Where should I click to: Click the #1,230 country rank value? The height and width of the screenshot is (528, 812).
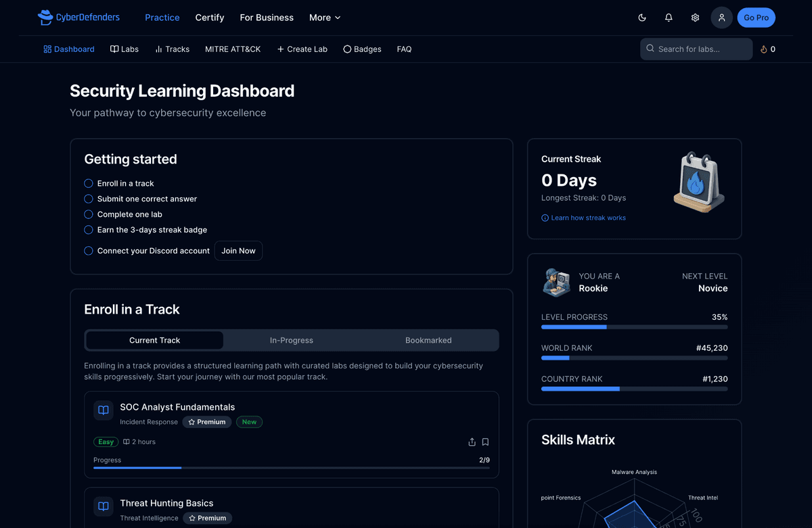coord(715,379)
